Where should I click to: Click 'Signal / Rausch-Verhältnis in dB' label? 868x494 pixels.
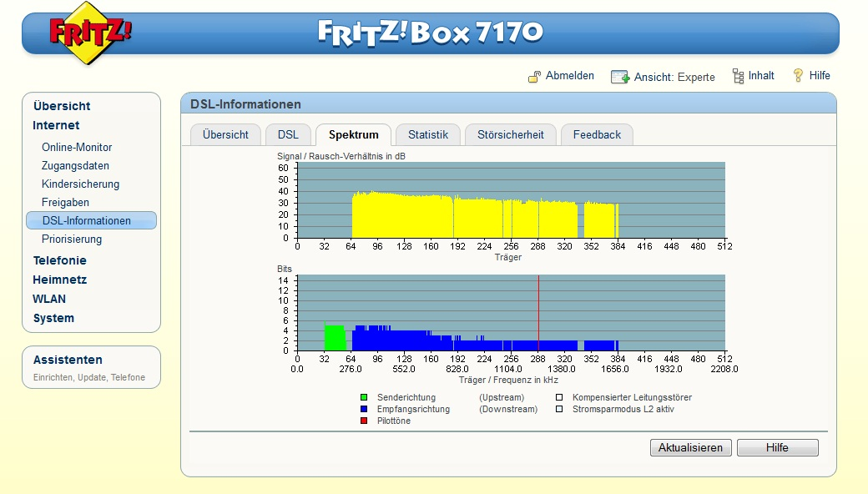tap(341, 156)
